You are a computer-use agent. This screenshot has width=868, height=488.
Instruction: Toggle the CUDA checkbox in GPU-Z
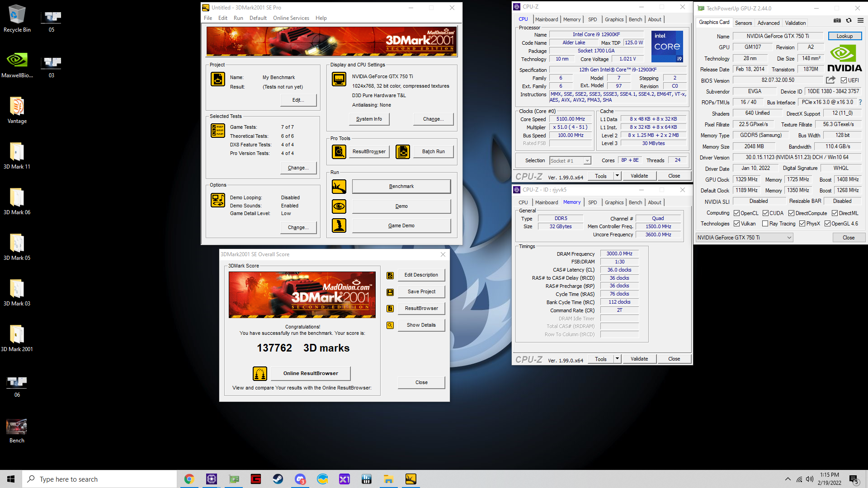coord(765,213)
